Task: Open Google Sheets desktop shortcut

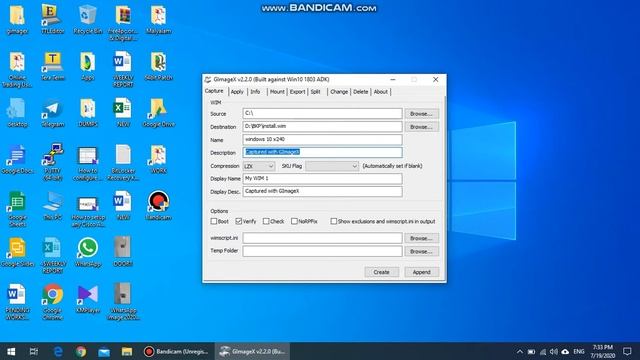Action: tap(17, 209)
